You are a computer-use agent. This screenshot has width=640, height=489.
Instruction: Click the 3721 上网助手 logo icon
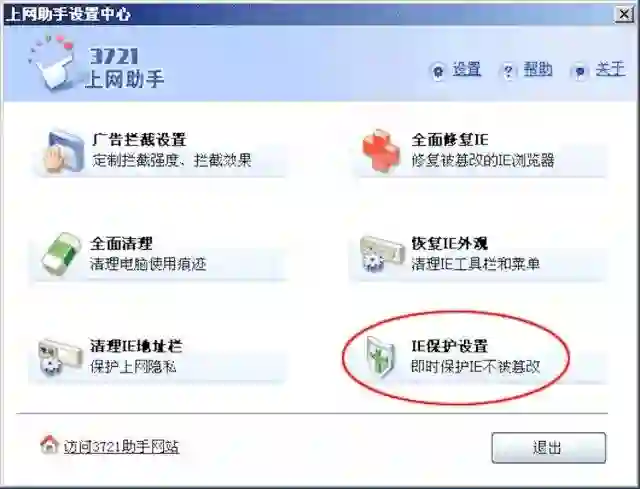(53, 62)
